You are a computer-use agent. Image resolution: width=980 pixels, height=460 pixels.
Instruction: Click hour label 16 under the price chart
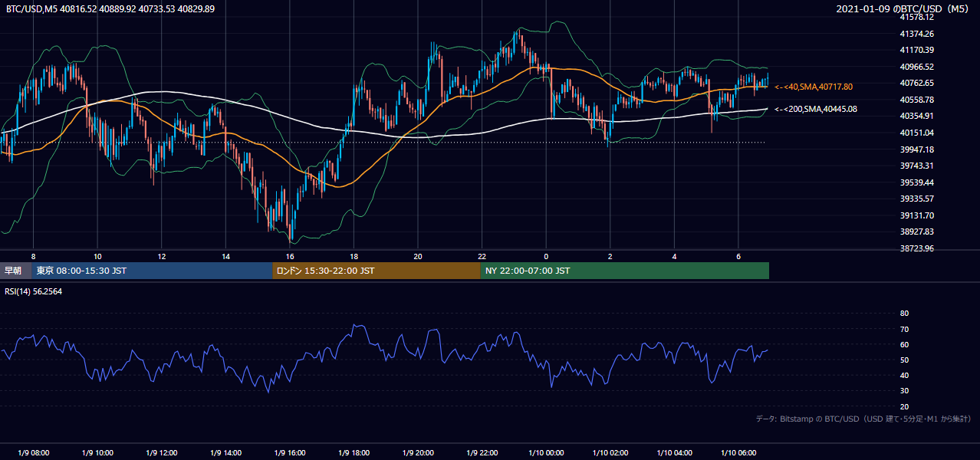point(290,256)
